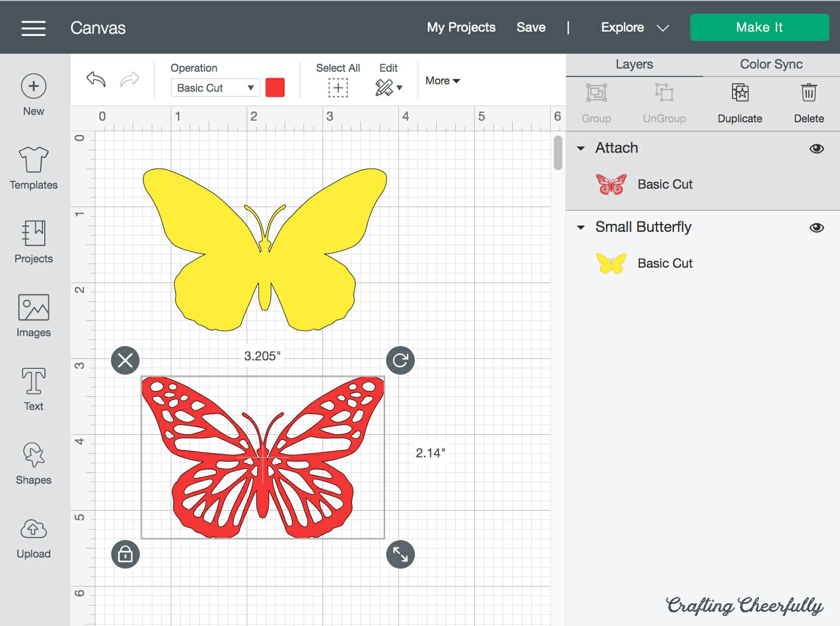Open the hamburger menu
Image resolution: width=840 pixels, height=626 pixels.
pos(33,28)
